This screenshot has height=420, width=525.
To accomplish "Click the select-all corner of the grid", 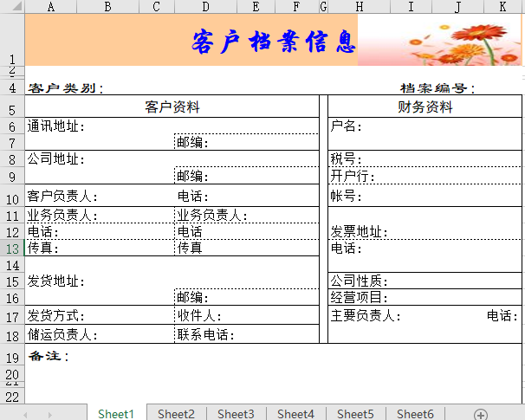I will (12, 7).
